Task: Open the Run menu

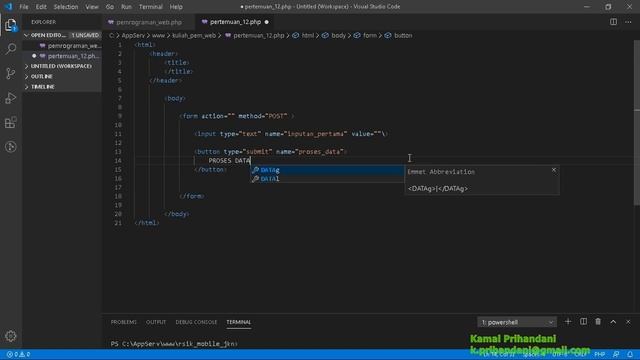Action: (x=127, y=7)
